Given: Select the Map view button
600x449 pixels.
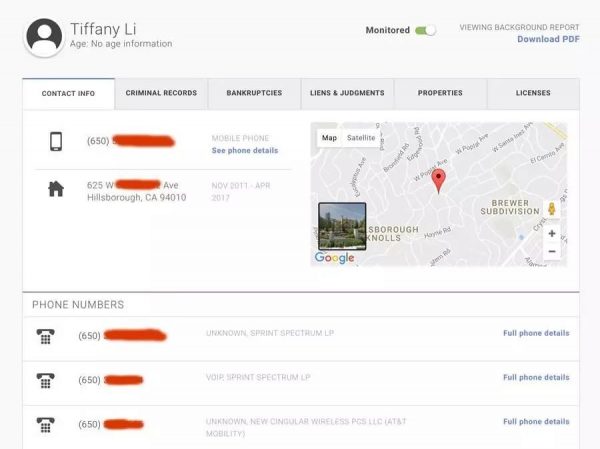Looking at the screenshot, I should (x=329, y=138).
